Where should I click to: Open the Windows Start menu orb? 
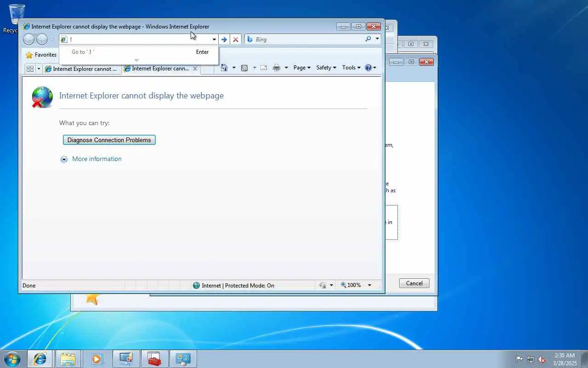coord(12,359)
